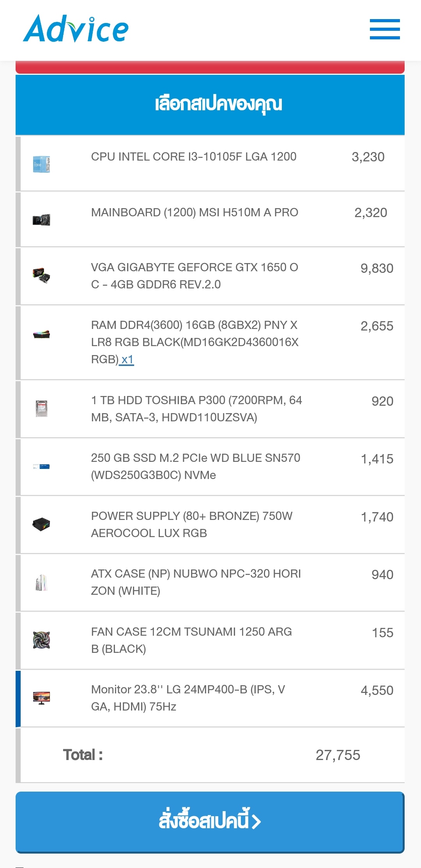This screenshot has height=868, width=421.
Task: Open the hamburger menu
Action: pyautogui.click(x=384, y=29)
